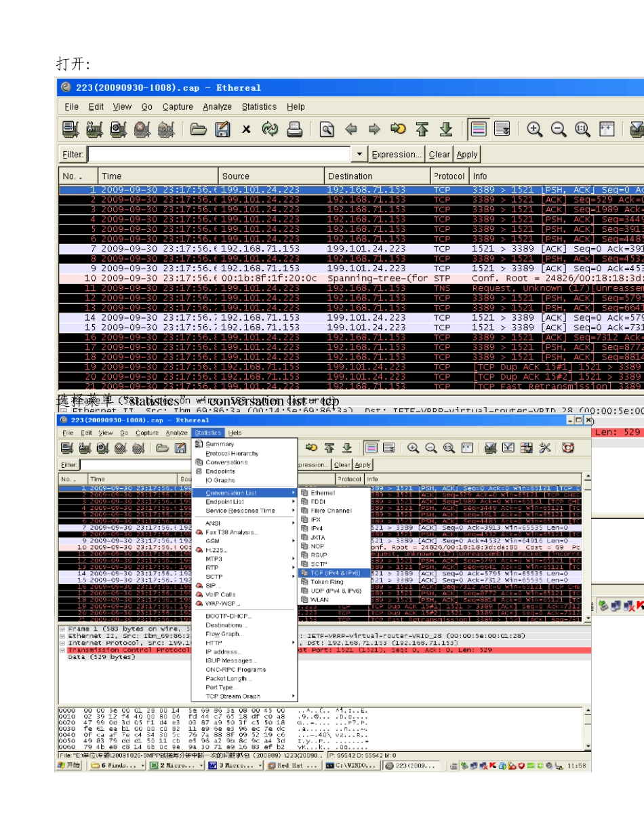Expand Ethernet II node in lower window details
This screenshot has height=834, width=644.
[62, 636]
